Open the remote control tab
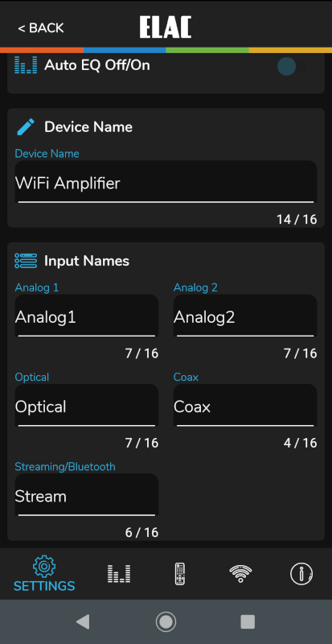Viewport: 332px width, 644px height. (180, 574)
